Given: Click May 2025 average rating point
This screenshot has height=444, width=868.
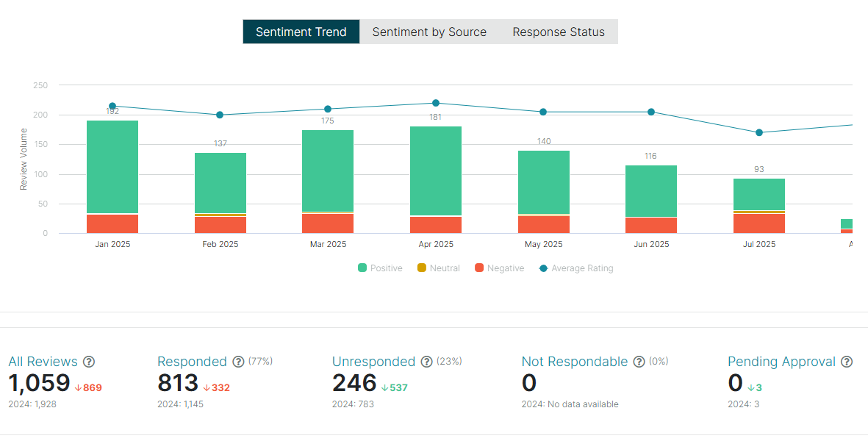Looking at the screenshot, I should (543, 112).
